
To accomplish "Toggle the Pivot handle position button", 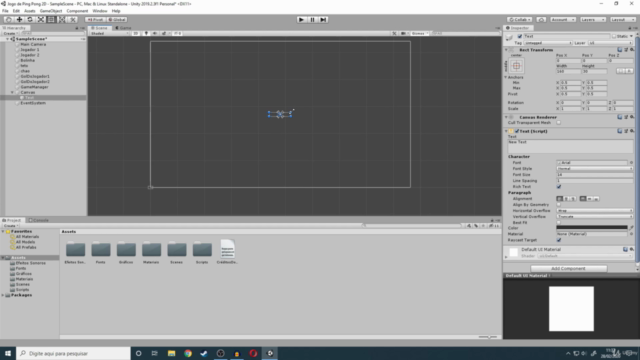I will pyautogui.click(x=95, y=20).
